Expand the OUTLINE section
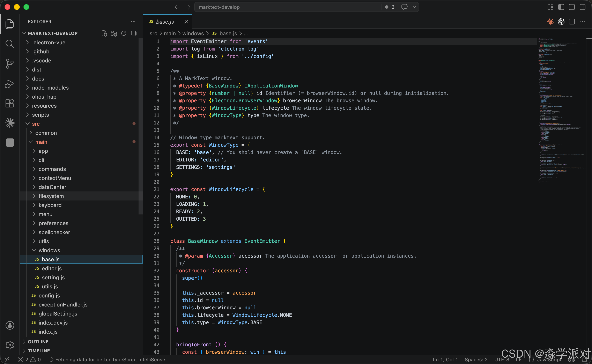The width and height of the screenshot is (592, 364). click(81, 341)
